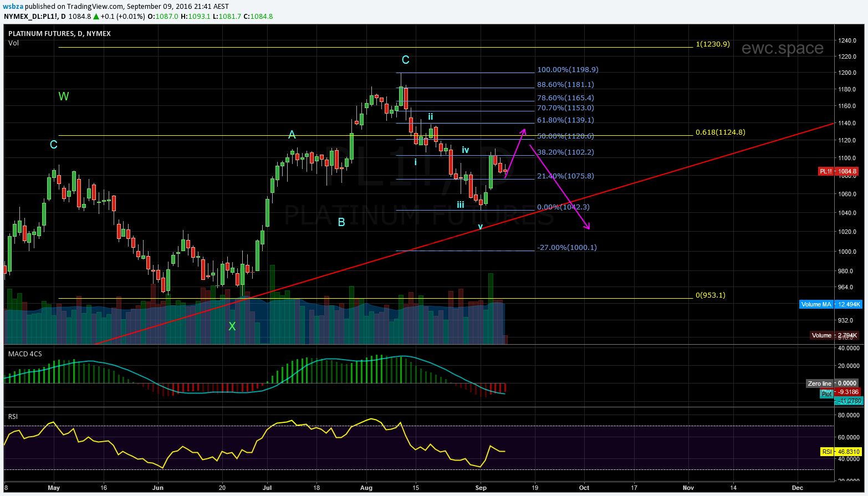868x496 pixels.
Task: Click the yellow 0.618(1124.8) level label
Action: click(720, 132)
